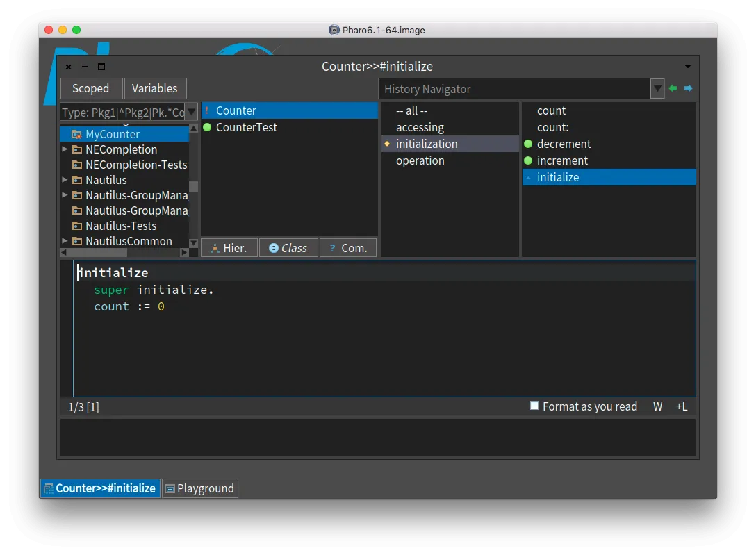Toggle the Class side button
Screen dimensions: 756x555
pyautogui.click(x=288, y=247)
